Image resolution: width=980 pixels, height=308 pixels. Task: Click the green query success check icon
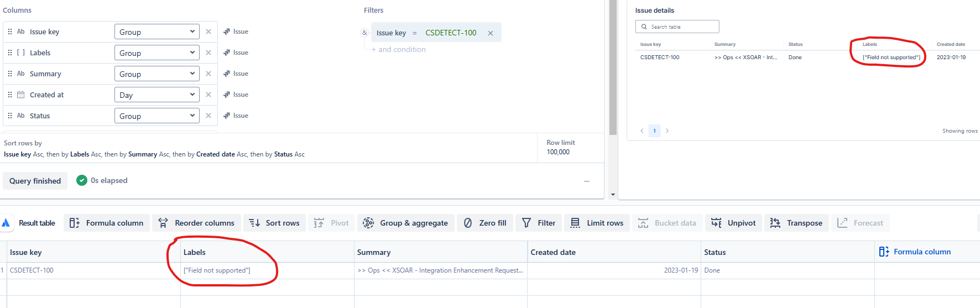tap(82, 180)
